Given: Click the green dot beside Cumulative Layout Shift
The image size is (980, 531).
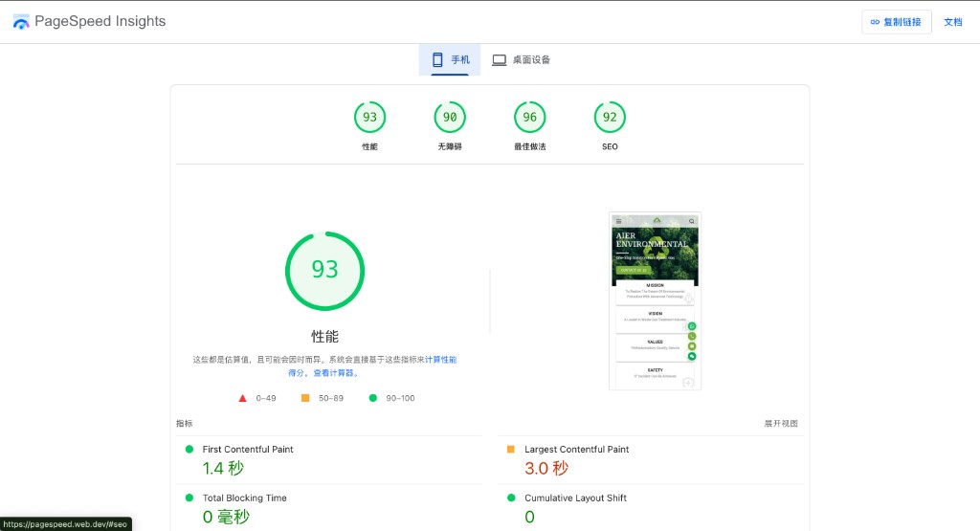Looking at the screenshot, I should click(x=511, y=498).
